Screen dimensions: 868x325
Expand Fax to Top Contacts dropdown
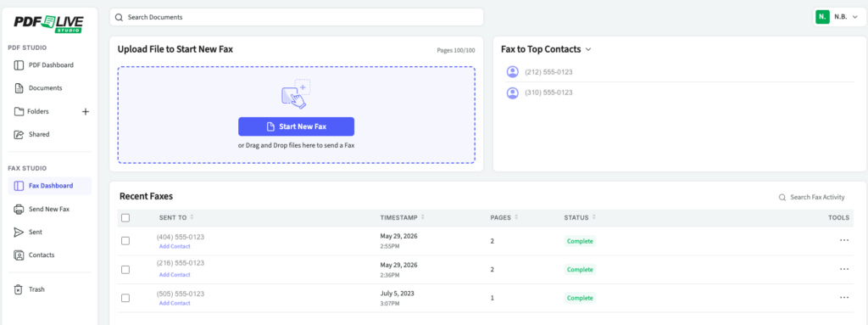tap(588, 49)
